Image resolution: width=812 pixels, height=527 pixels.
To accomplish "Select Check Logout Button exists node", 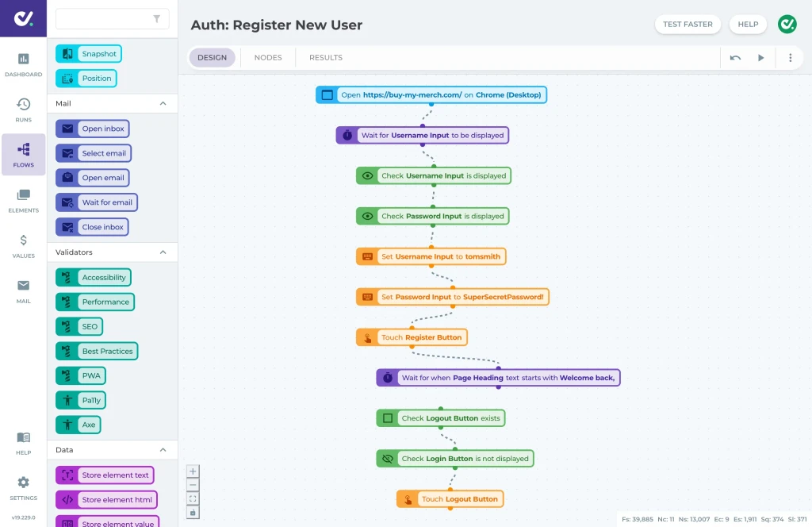I will pos(441,418).
